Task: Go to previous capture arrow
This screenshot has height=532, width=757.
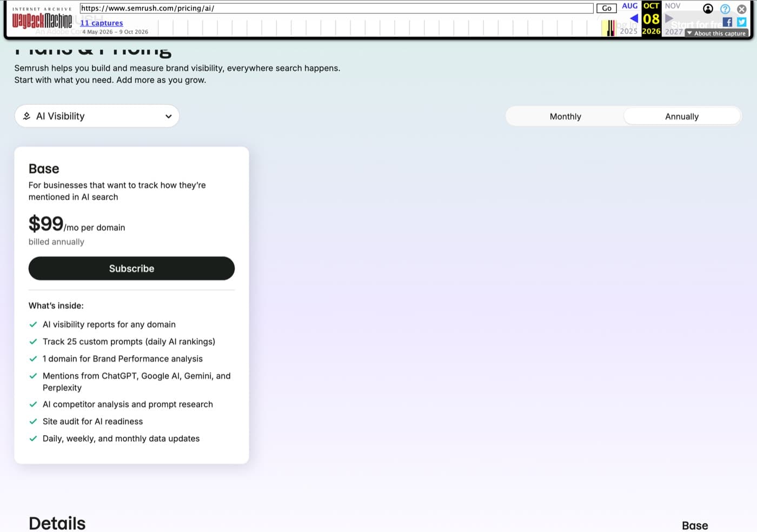Action: [x=634, y=18]
